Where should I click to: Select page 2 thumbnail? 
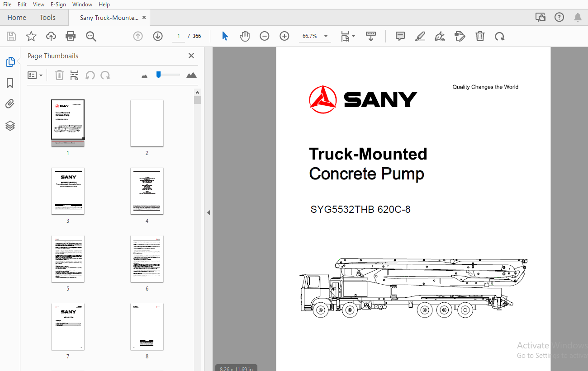coord(147,123)
